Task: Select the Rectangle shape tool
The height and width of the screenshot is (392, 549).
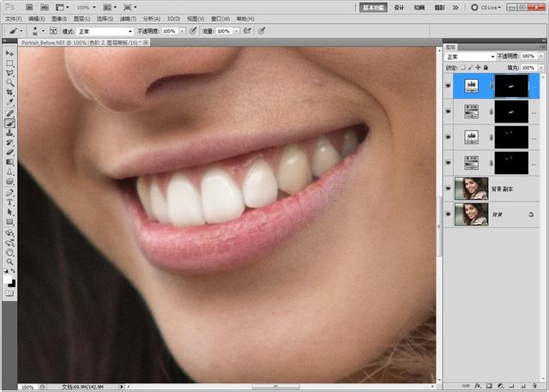Action: tap(9, 222)
